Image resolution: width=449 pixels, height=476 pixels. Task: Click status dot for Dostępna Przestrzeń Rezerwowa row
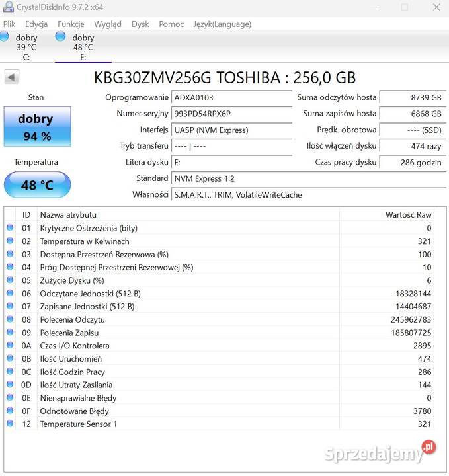pos(10,253)
